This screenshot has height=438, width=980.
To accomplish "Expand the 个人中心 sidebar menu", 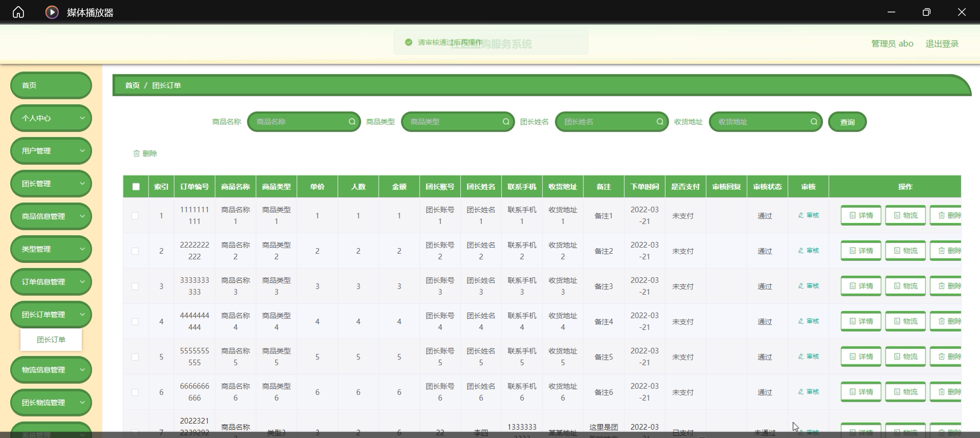I will (51, 118).
